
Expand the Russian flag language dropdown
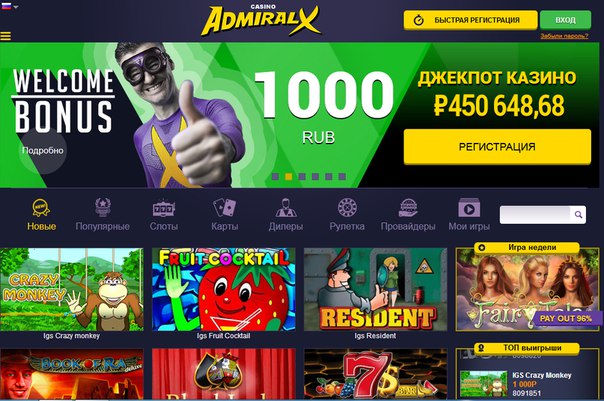pos(10,7)
